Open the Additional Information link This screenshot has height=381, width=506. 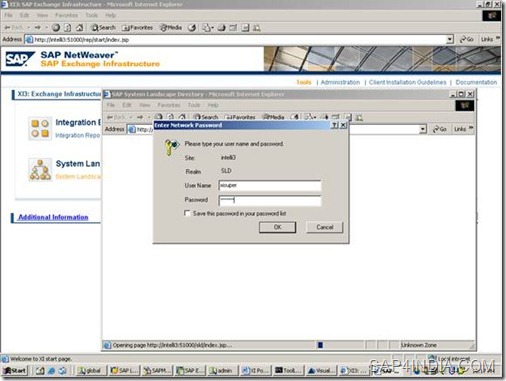53,217
